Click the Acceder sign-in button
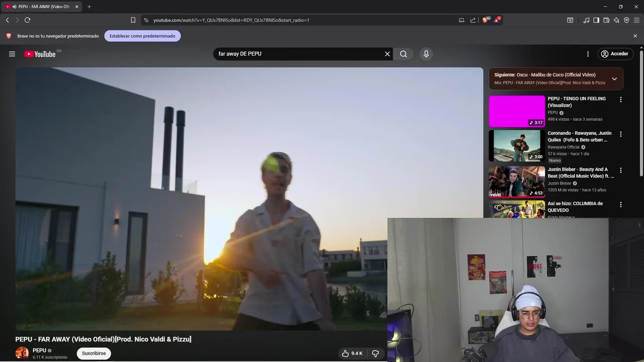Image resolution: width=644 pixels, height=362 pixels. (615, 54)
